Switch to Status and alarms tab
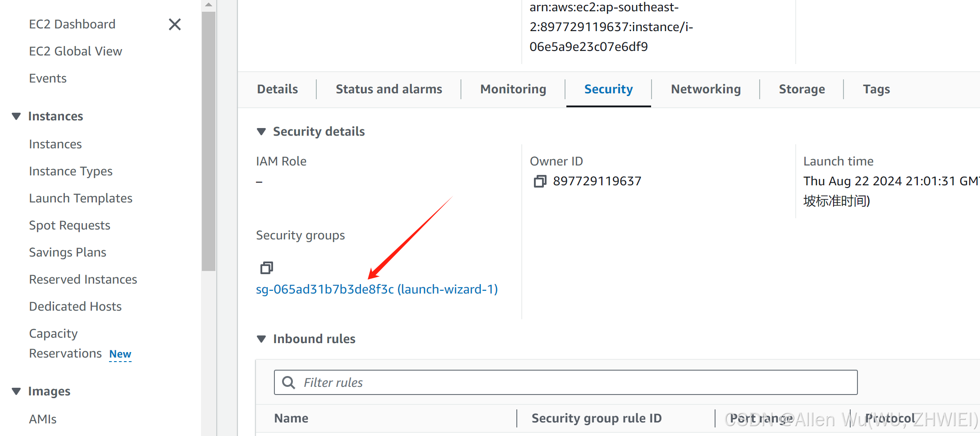Image resolution: width=980 pixels, height=436 pixels. click(389, 89)
